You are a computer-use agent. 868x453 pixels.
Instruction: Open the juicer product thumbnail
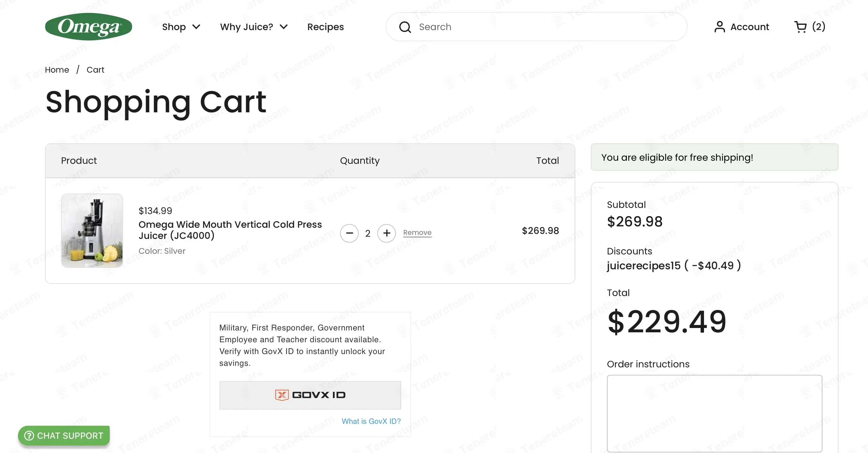point(92,231)
